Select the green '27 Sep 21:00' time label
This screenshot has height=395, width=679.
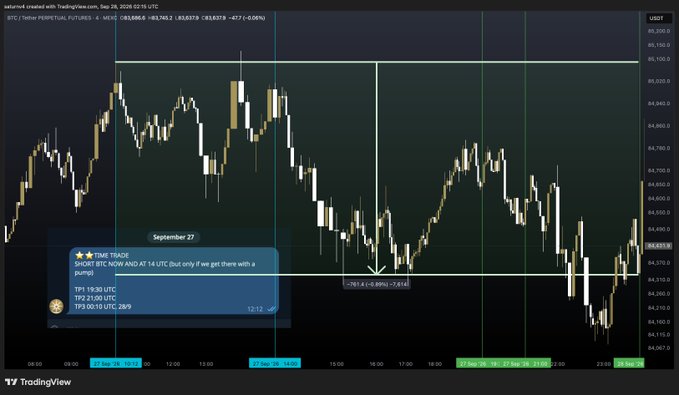pyautogui.click(x=525, y=364)
